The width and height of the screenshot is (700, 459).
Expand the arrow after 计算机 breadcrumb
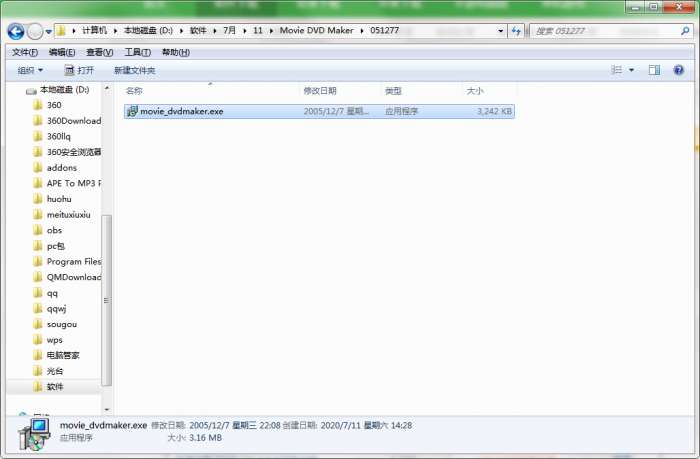115,31
